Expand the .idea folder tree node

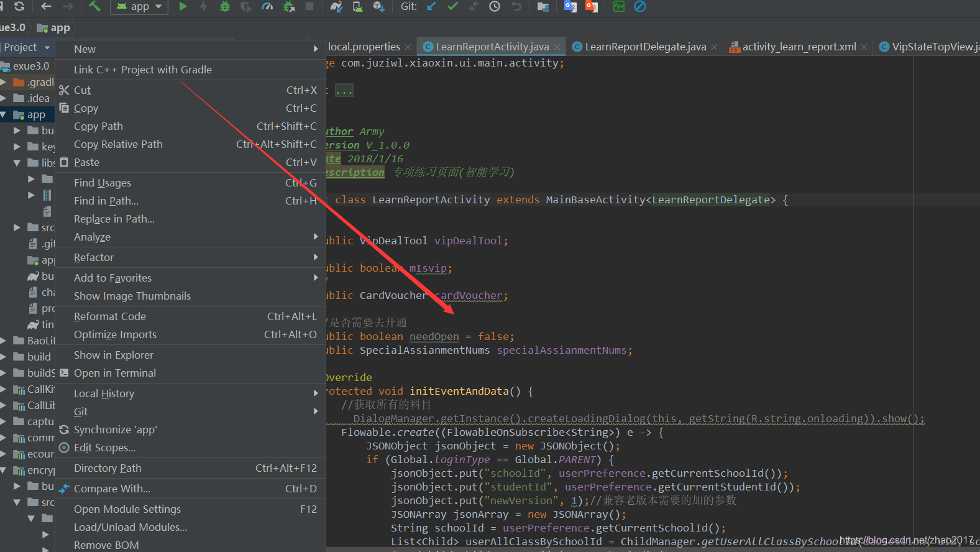tap(4, 98)
